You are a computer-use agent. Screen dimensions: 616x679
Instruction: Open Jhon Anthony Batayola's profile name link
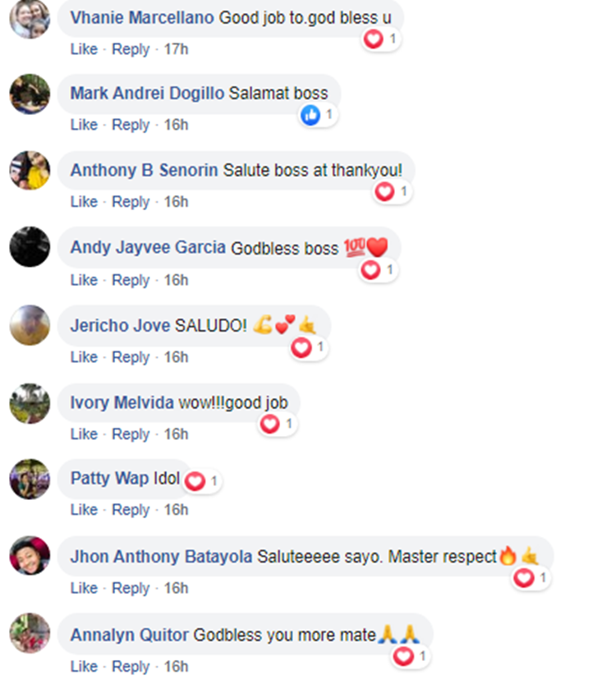(161, 557)
